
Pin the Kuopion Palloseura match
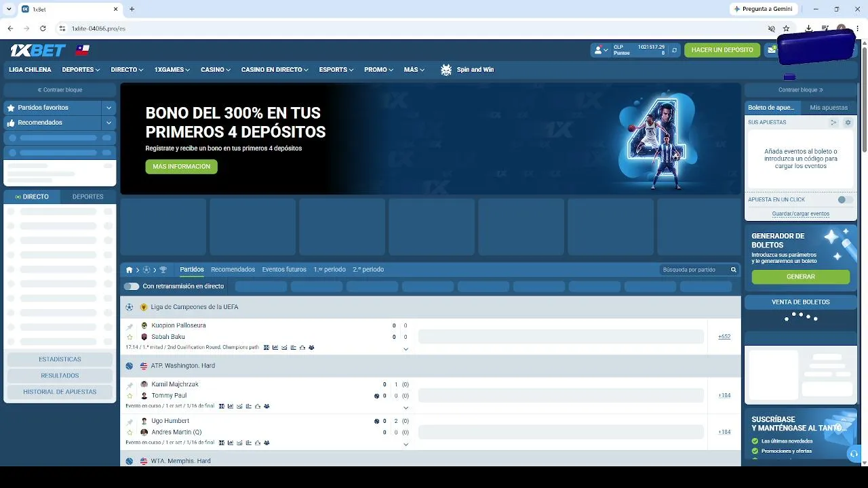[x=130, y=326]
